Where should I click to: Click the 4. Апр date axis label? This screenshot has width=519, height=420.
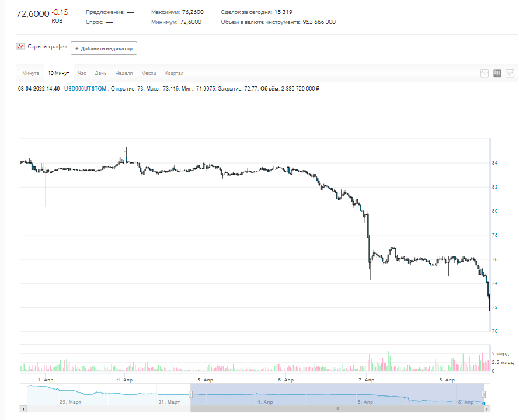(x=125, y=380)
